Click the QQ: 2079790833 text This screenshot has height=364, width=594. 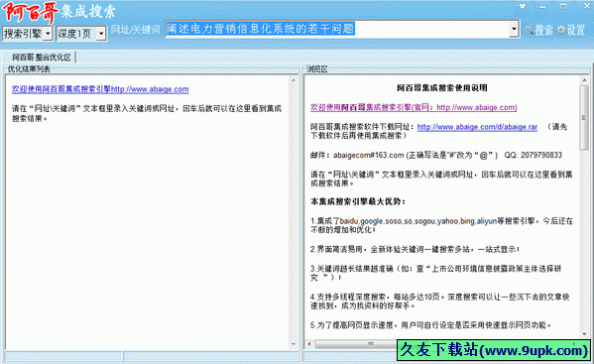point(533,155)
